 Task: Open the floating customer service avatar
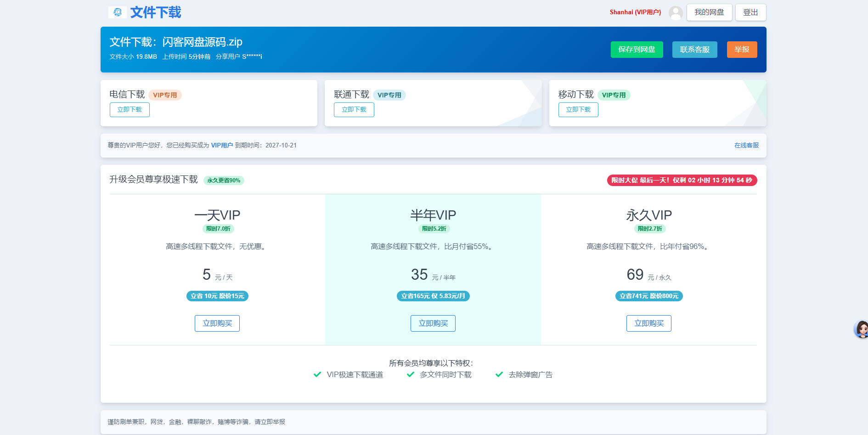point(861,329)
